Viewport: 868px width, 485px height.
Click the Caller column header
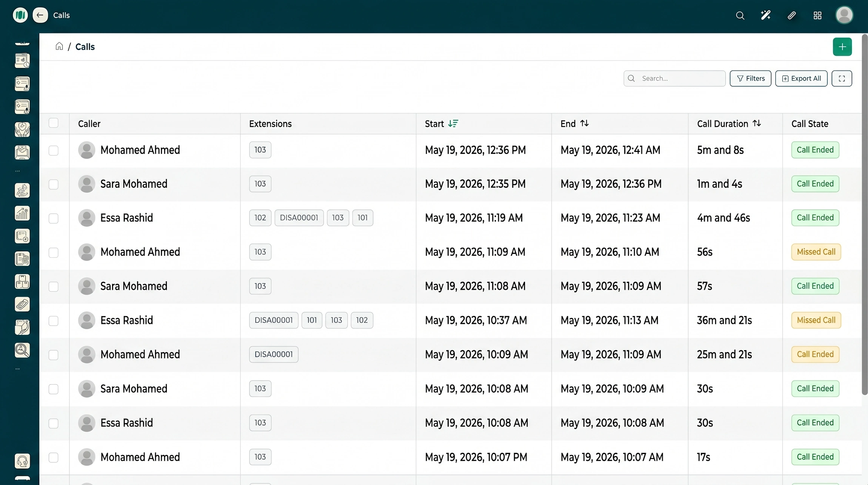click(x=89, y=124)
